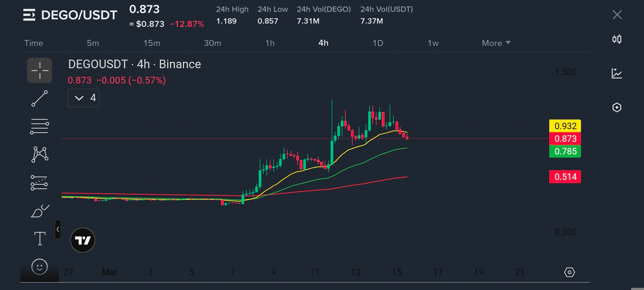The width and height of the screenshot is (644, 290).
Task: Open the forecasting and measurement tools
Action: (39, 183)
